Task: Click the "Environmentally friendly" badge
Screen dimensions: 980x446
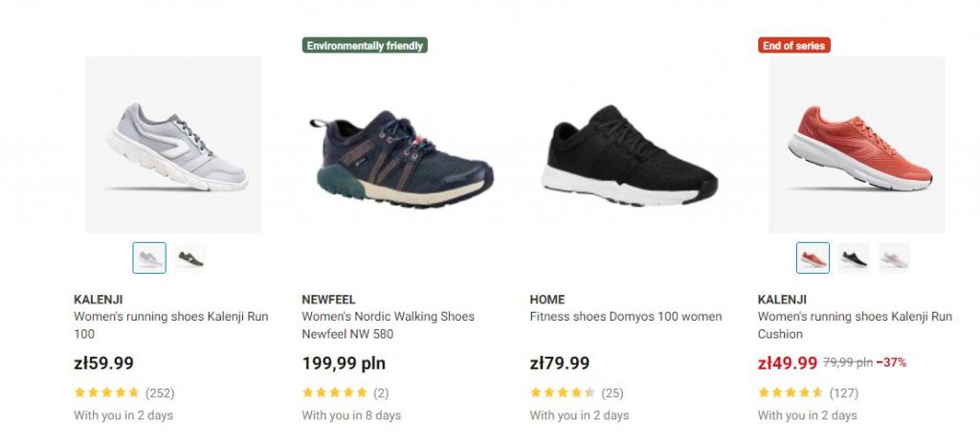Action: tap(365, 45)
